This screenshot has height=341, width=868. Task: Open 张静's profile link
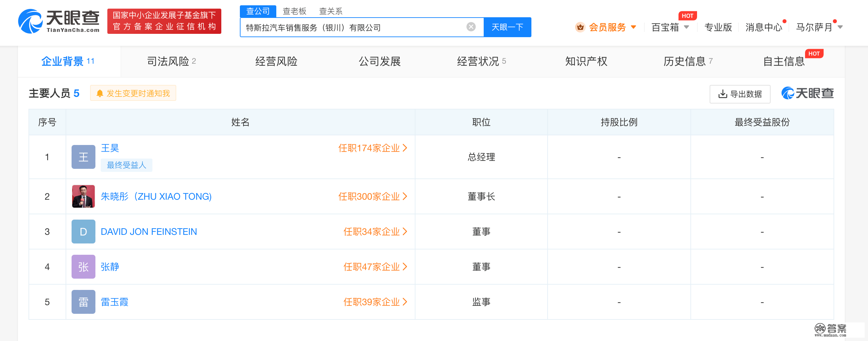tap(110, 267)
